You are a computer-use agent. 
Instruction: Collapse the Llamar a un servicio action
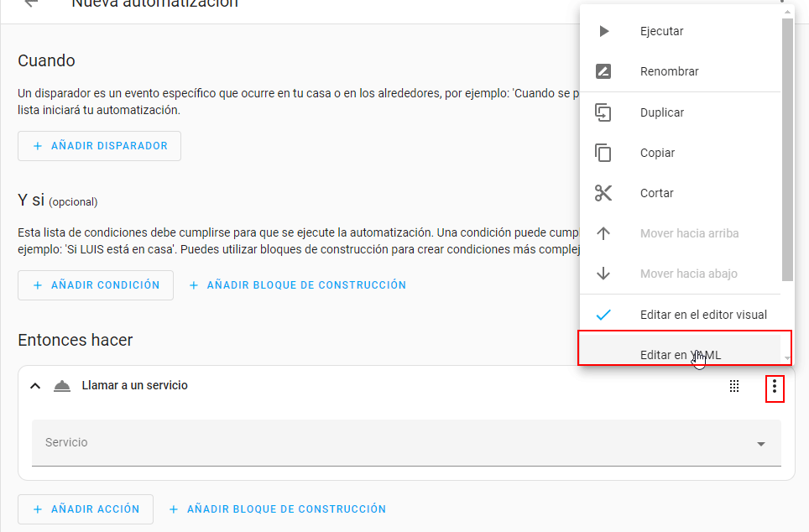click(35, 386)
